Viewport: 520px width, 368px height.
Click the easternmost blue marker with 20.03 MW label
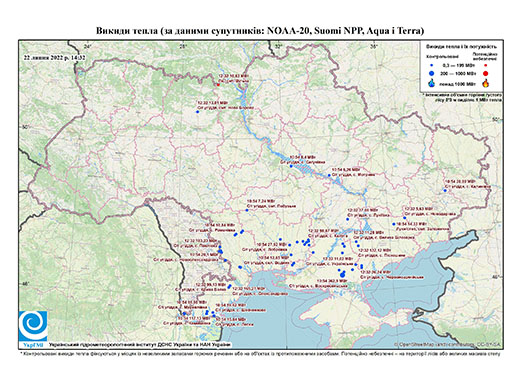tap(445, 190)
